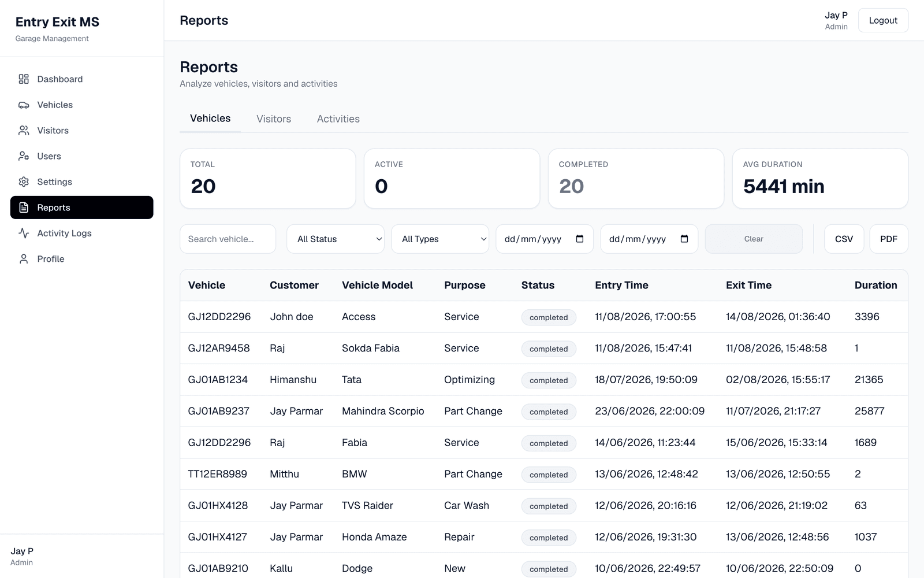Click vehicle number GJ12AR9458

tap(219, 348)
